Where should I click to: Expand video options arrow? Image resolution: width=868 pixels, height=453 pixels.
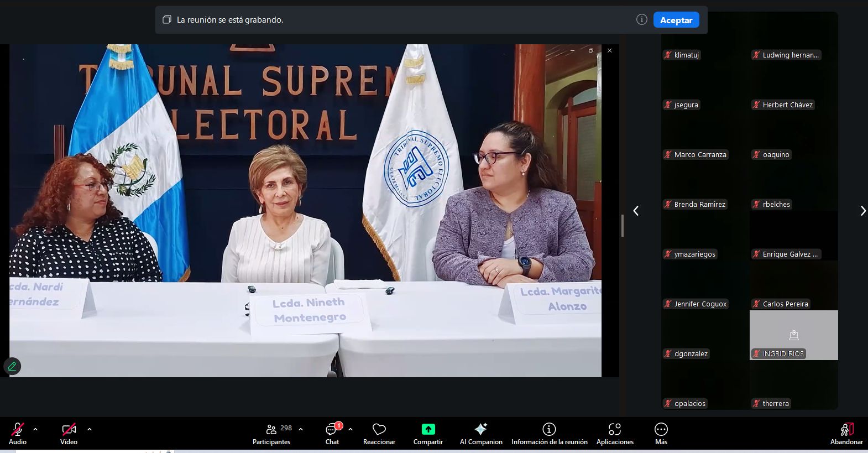click(90, 429)
